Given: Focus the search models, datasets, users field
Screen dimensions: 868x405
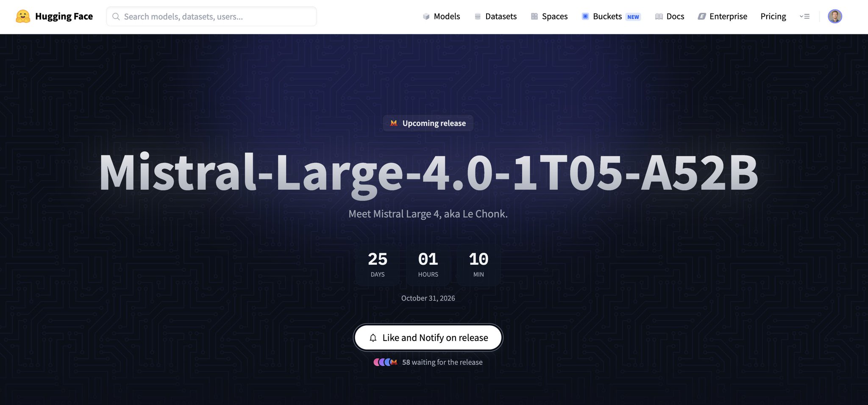Looking at the screenshot, I should click(x=211, y=17).
